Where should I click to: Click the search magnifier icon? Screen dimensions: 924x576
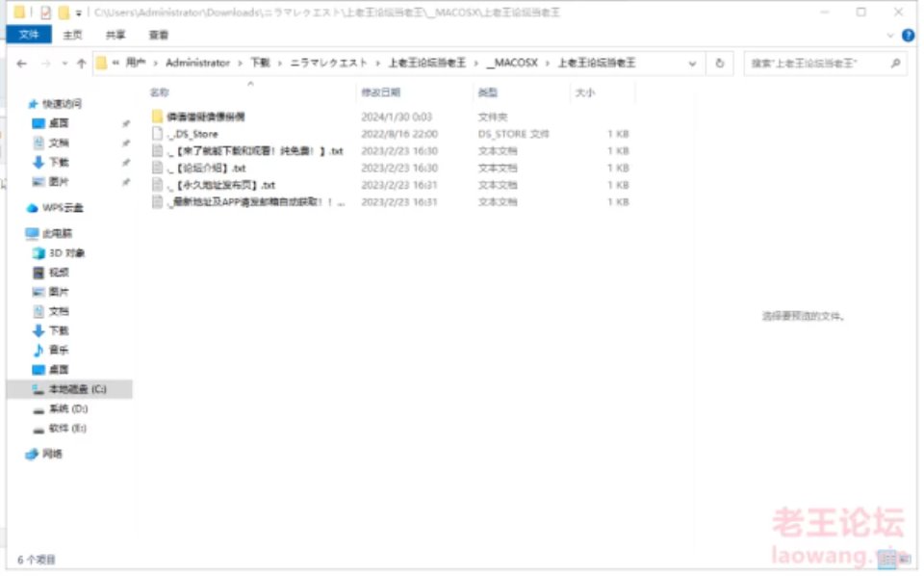point(895,64)
